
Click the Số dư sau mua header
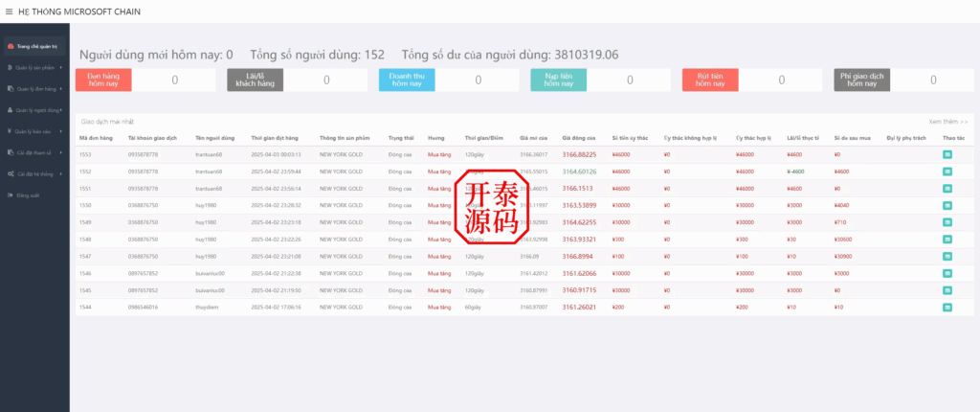(x=851, y=138)
